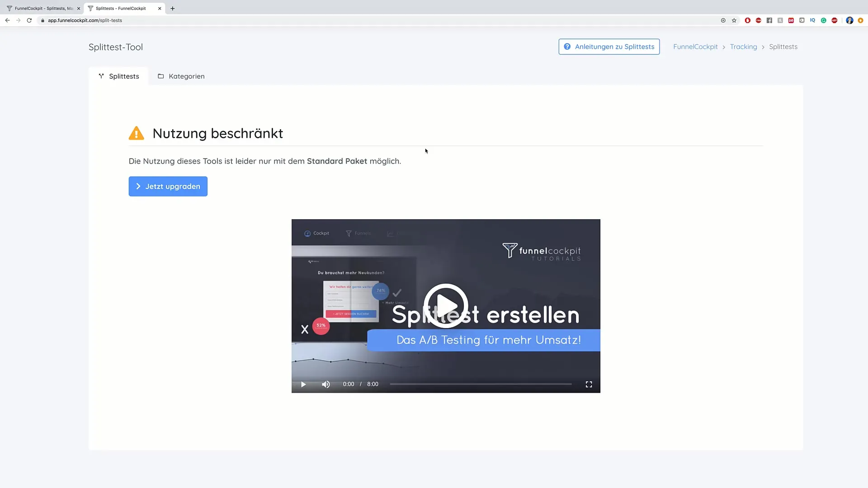Click the Splittests breadcrumb item
Screen dimensions: 868x488
tap(783, 47)
